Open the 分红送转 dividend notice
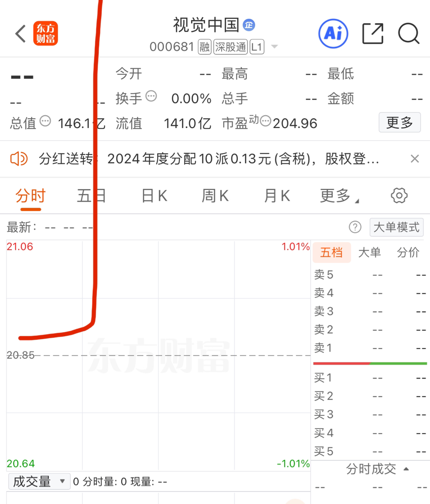The width and height of the screenshot is (430, 504). click(x=209, y=159)
